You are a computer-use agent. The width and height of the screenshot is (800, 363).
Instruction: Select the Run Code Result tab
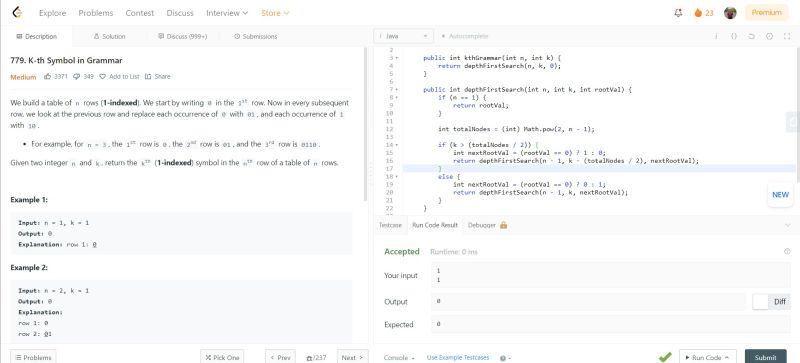coord(435,225)
